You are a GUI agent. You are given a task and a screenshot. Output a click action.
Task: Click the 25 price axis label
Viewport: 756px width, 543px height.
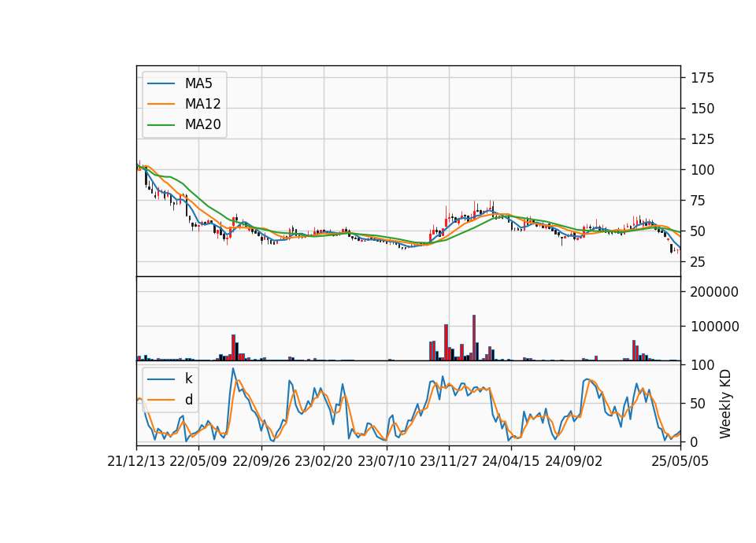(x=699, y=263)
